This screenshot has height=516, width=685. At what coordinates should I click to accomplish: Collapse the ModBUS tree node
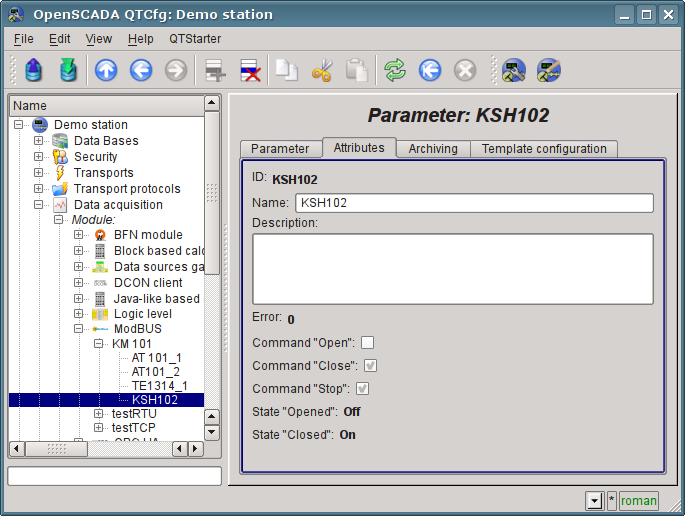tap(79, 329)
